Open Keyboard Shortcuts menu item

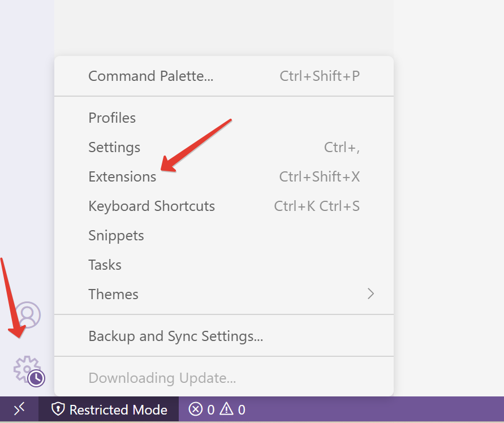[x=152, y=206]
